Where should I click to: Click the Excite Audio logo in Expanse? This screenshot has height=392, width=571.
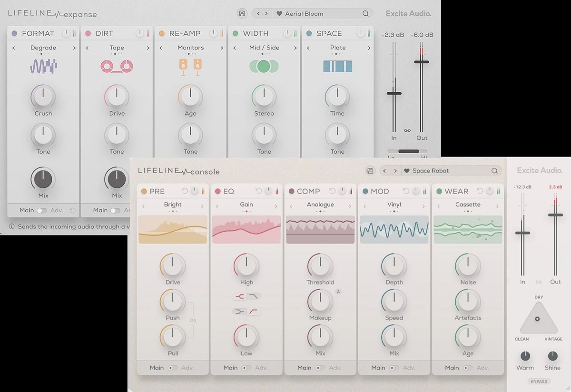click(409, 14)
